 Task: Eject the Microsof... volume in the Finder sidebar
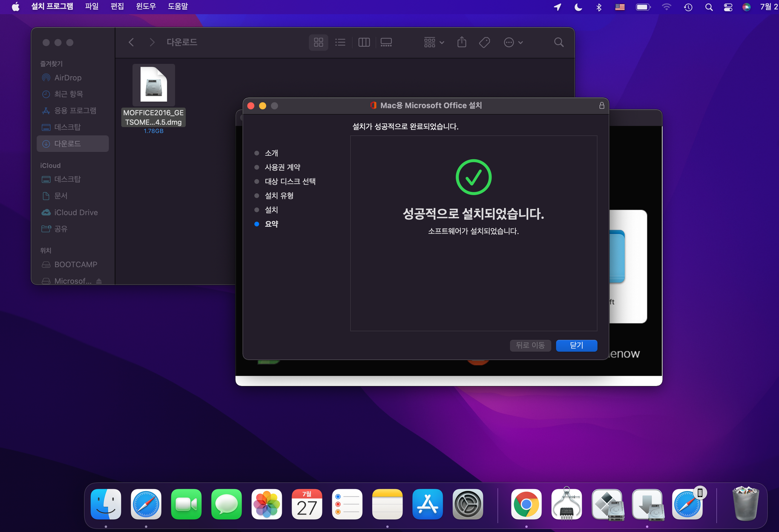(99, 281)
